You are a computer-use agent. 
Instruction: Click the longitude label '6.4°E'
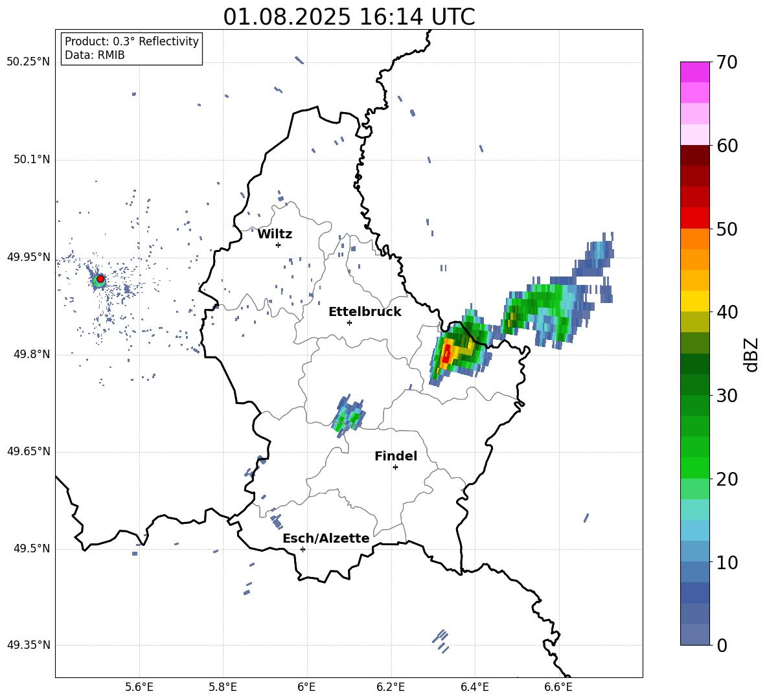point(474,687)
